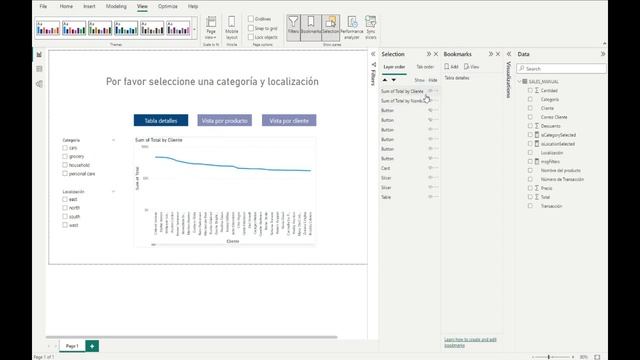
Task: Click the isCategorySelected measure icon
Action: tap(537, 135)
